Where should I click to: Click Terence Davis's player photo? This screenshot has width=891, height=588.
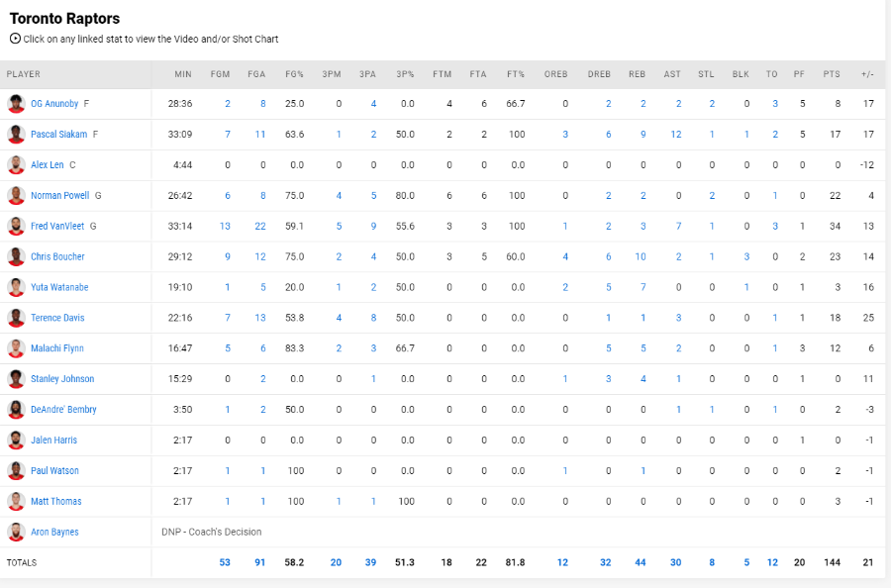[16, 318]
